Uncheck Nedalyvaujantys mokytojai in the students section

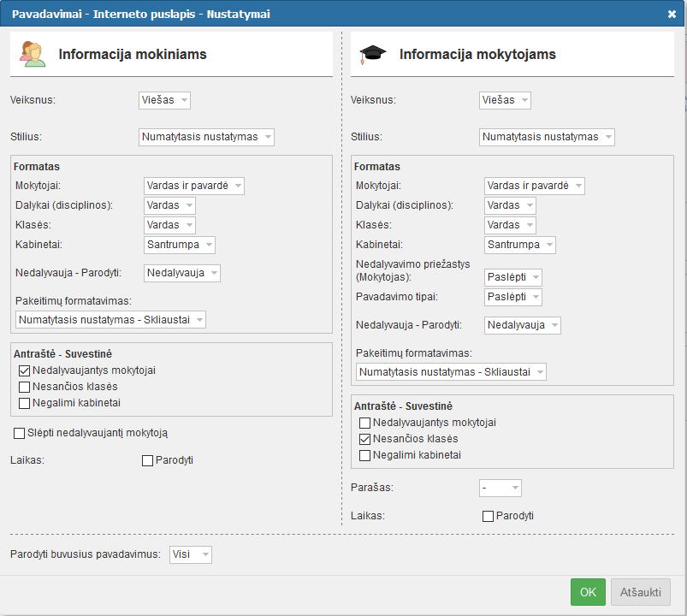point(24,370)
